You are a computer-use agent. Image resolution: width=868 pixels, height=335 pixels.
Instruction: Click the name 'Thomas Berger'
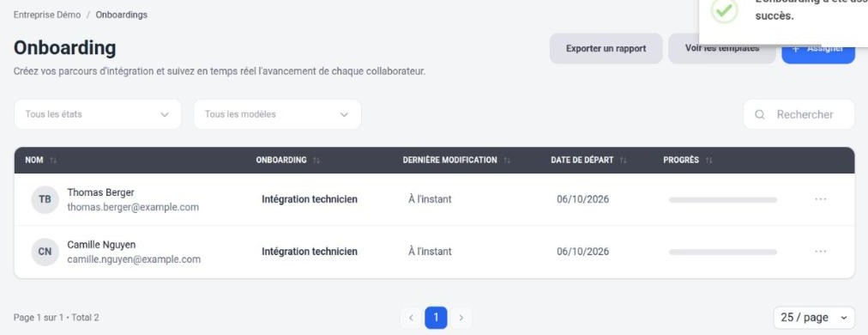(100, 192)
